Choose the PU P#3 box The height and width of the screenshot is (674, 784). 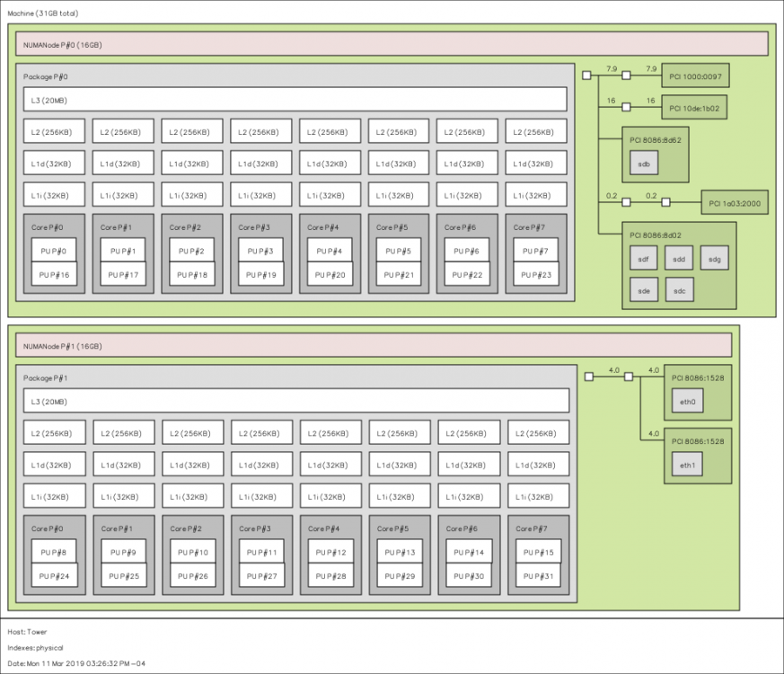point(260,250)
